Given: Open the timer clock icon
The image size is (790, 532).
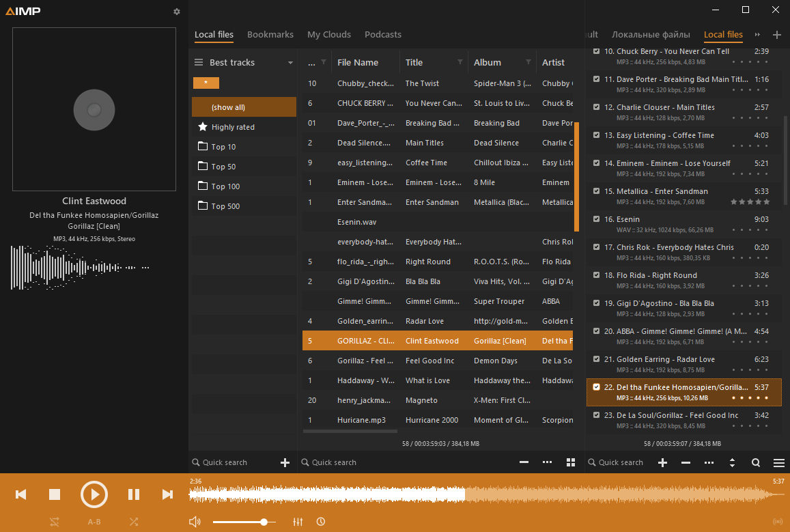Looking at the screenshot, I should tap(321, 522).
